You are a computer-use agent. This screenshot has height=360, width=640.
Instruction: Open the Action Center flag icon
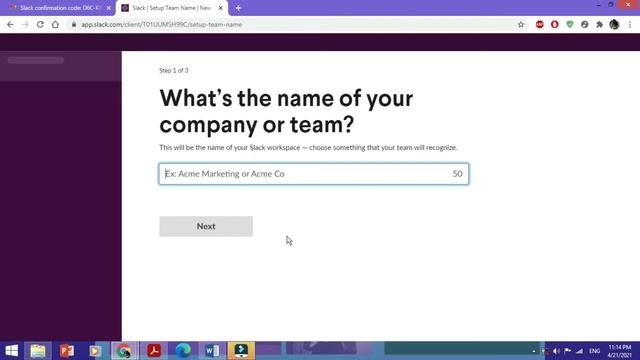[x=568, y=351]
